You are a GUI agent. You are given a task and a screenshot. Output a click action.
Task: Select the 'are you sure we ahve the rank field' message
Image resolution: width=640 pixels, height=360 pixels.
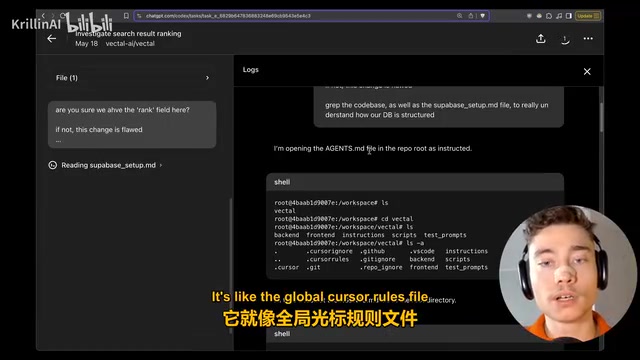click(132, 124)
